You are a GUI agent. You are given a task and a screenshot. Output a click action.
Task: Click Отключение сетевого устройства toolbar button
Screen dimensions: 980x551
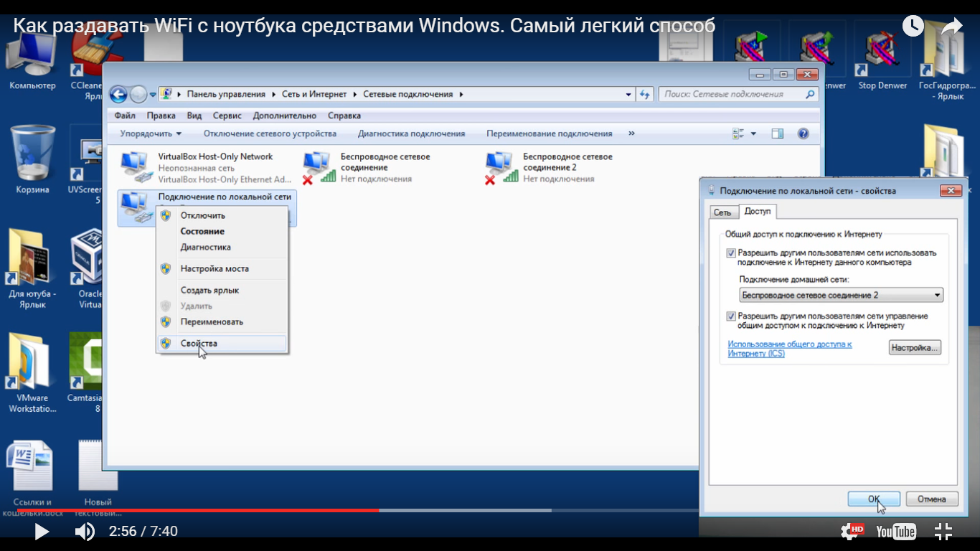coord(270,133)
